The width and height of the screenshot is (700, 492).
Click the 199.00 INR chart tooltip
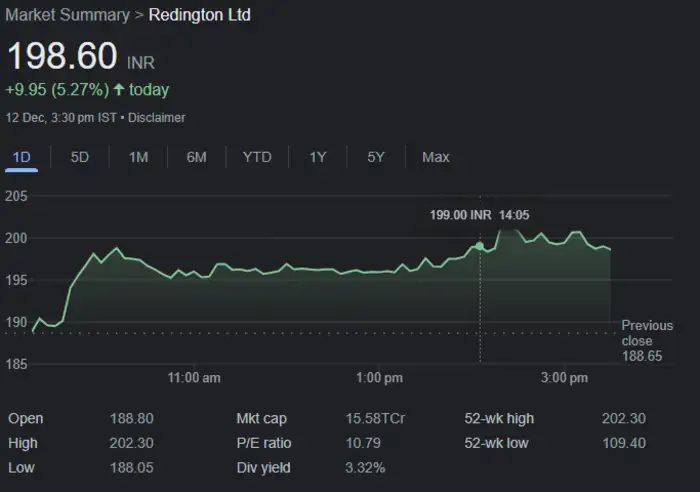tap(461, 214)
